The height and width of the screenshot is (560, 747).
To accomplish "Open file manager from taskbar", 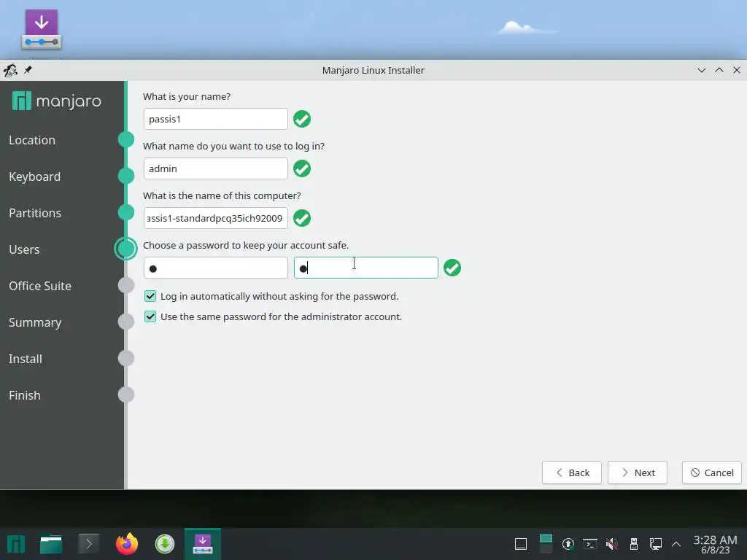I will click(51, 544).
